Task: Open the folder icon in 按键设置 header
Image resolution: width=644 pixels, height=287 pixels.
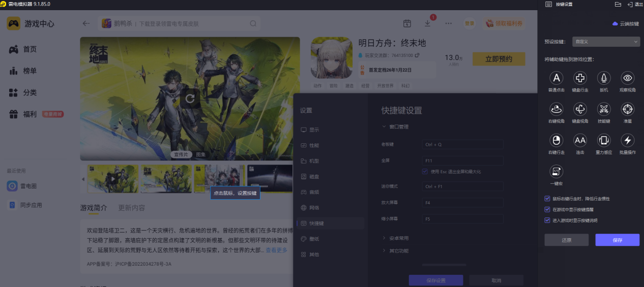Action: [618, 4]
